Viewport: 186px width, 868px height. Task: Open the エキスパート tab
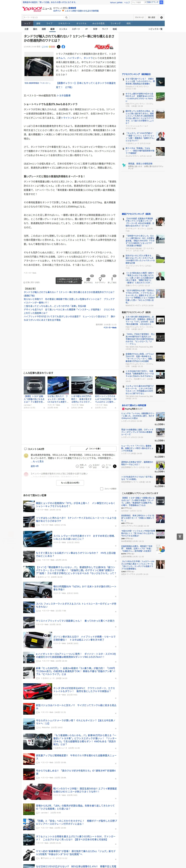pyautogui.click(x=64, y=24)
